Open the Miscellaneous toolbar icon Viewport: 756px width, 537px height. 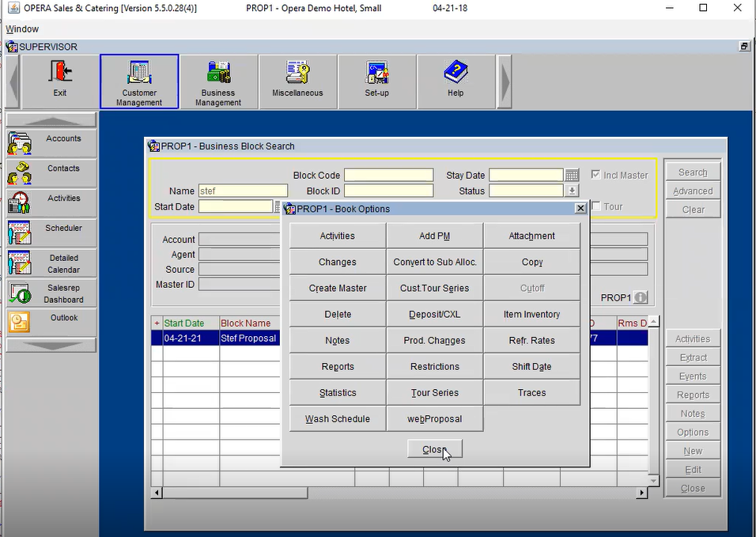tap(297, 72)
